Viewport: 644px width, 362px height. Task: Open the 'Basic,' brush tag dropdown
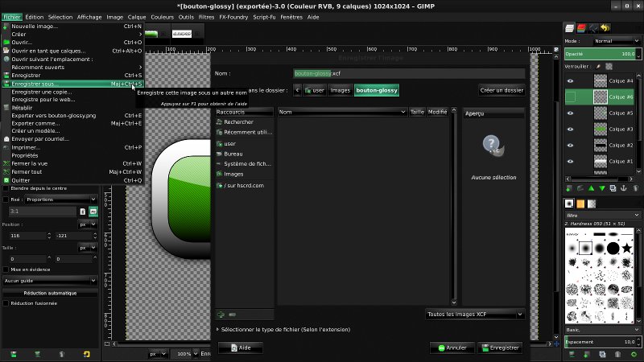(x=602, y=330)
